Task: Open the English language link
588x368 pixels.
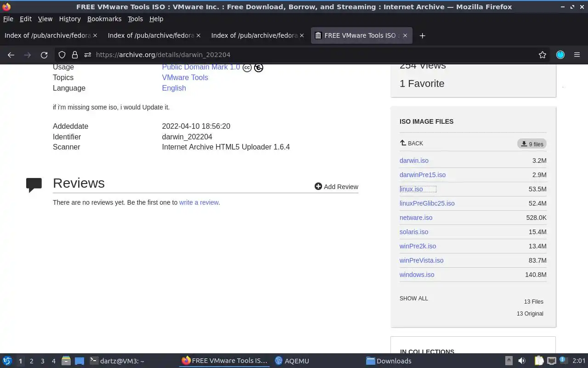Action: pyautogui.click(x=174, y=88)
